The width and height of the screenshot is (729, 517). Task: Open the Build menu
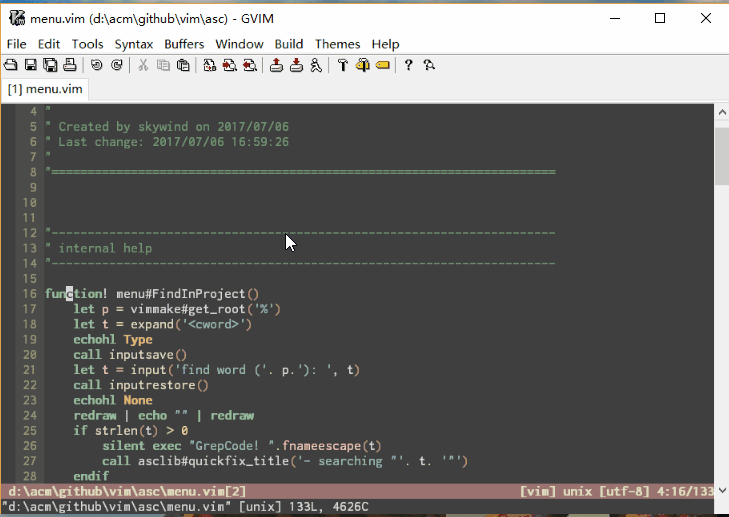pyautogui.click(x=289, y=44)
